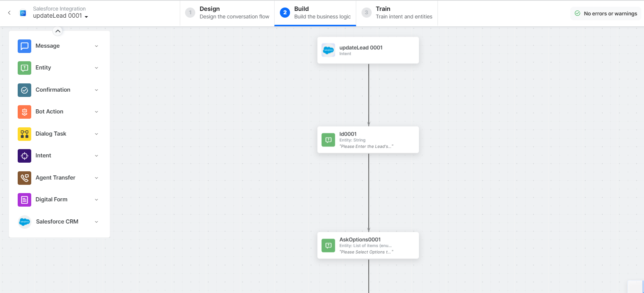Select the orange Bot Action icon
644x293 pixels.
click(24, 112)
